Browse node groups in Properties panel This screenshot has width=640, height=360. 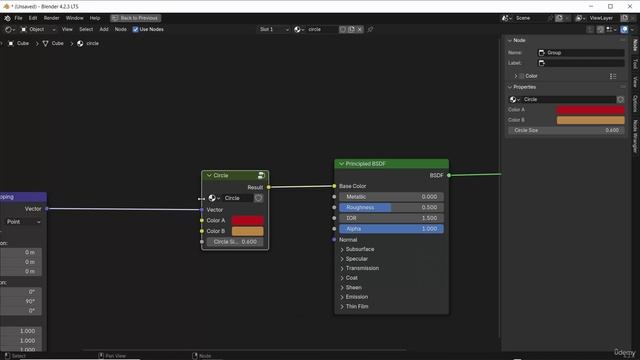pos(515,99)
